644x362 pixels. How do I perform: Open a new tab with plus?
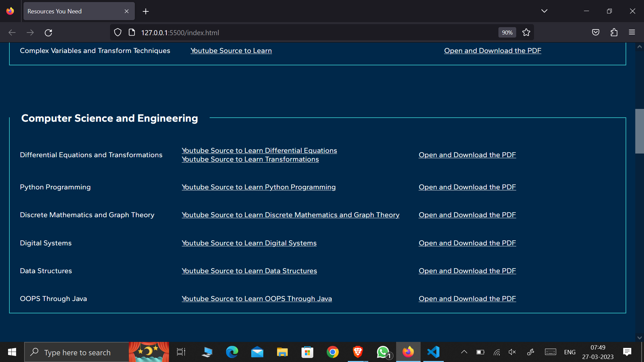click(x=146, y=11)
